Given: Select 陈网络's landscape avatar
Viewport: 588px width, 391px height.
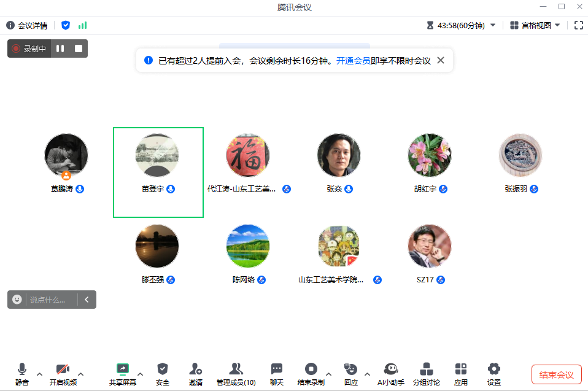Looking at the screenshot, I should coord(248,246).
